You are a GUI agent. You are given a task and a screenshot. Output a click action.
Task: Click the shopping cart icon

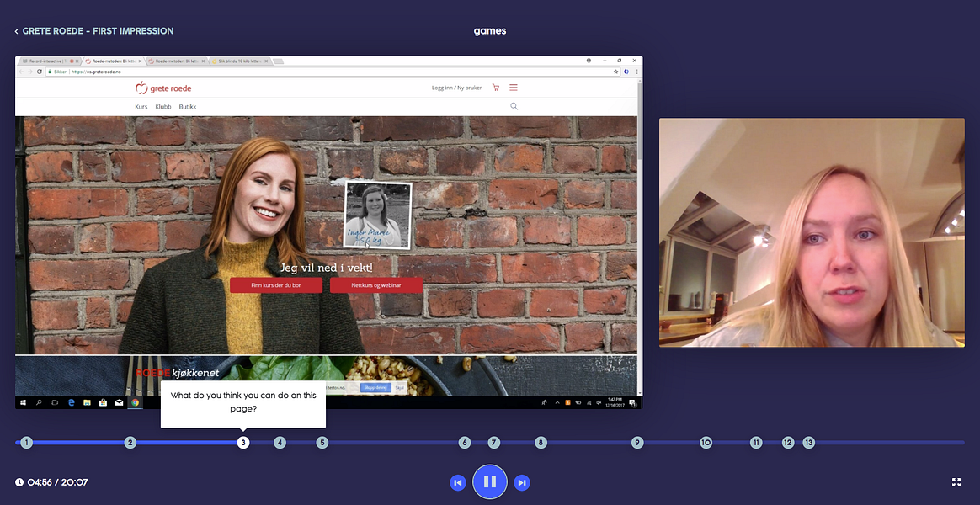click(x=495, y=88)
